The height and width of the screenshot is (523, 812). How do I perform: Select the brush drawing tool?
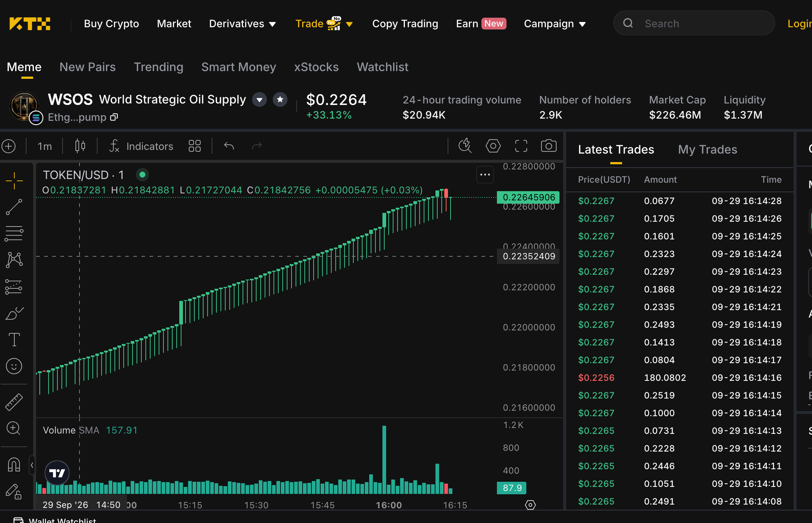click(14, 313)
